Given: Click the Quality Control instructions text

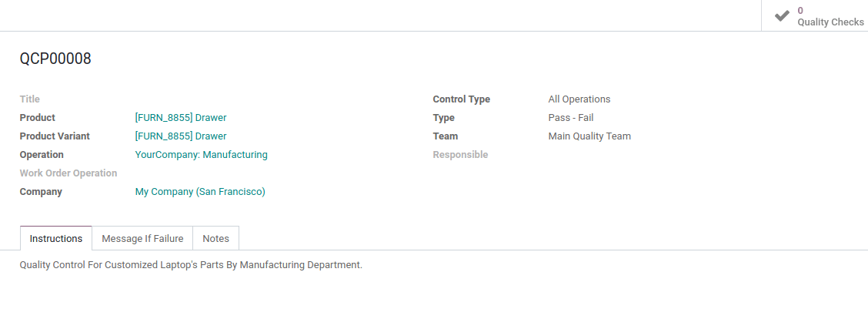Looking at the screenshot, I should (191, 265).
